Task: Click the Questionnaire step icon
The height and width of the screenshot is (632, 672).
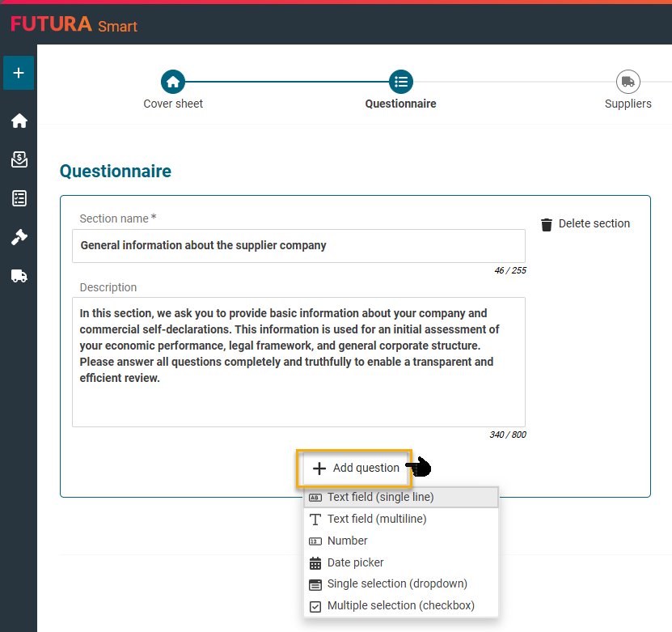Action: coord(400,82)
